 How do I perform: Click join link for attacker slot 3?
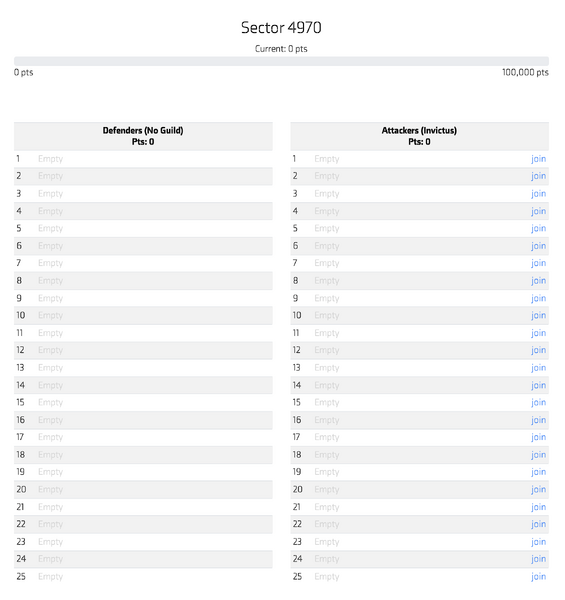pyautogui.click(x=538, y=194)
